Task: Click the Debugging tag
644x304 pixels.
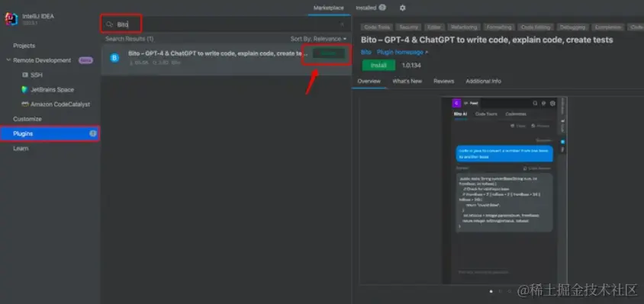Action: [x=573, y=27]
